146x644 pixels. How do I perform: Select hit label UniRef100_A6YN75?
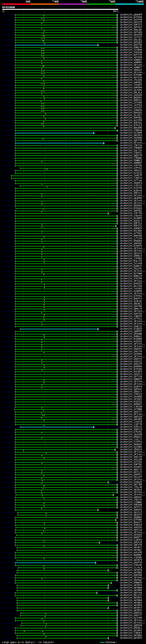(x=131, y=638)
